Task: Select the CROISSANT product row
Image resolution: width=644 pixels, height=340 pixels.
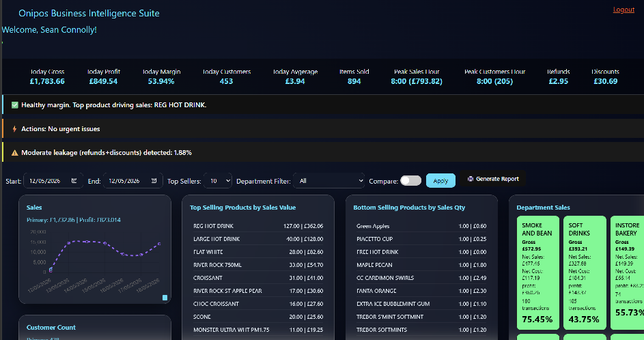Action: click(258, 278)
